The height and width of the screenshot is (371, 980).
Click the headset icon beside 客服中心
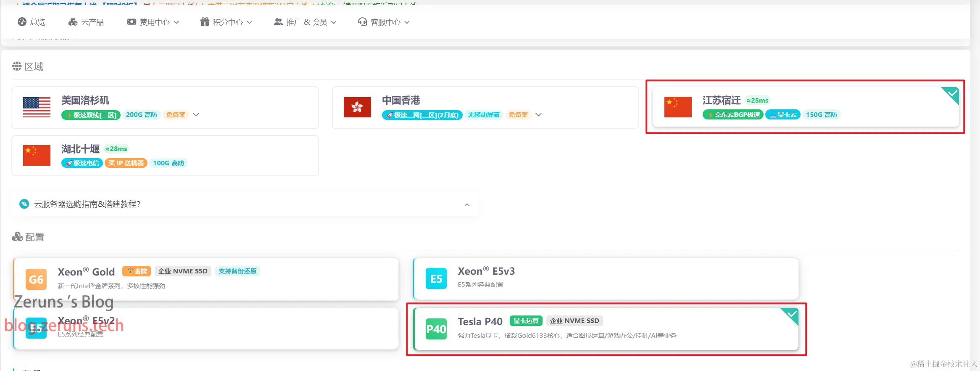click(x=362, y=22)
